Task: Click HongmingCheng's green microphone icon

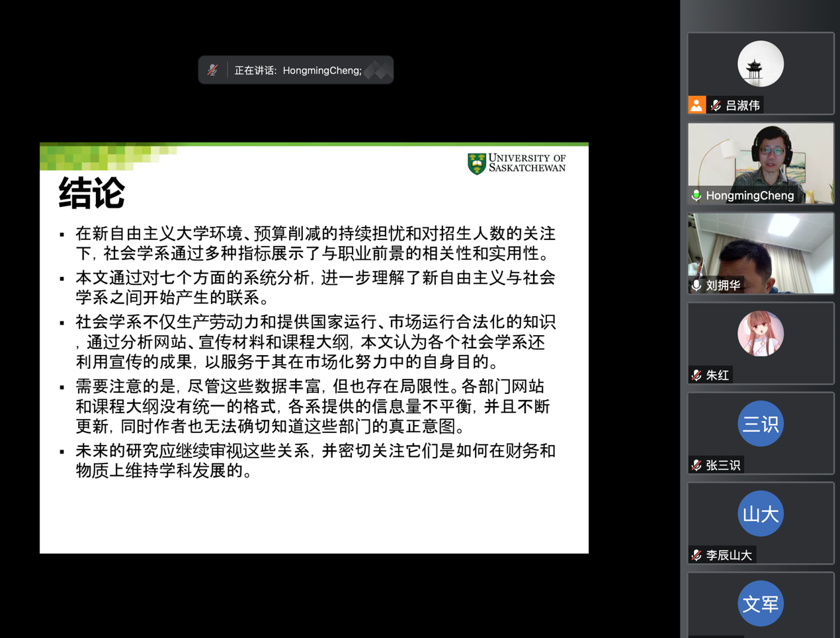Action: pos(696,196)
